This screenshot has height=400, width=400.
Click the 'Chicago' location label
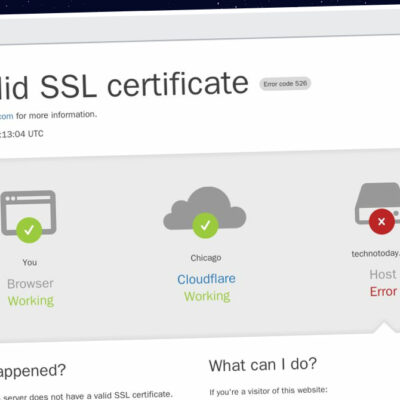tap(206, 258)
